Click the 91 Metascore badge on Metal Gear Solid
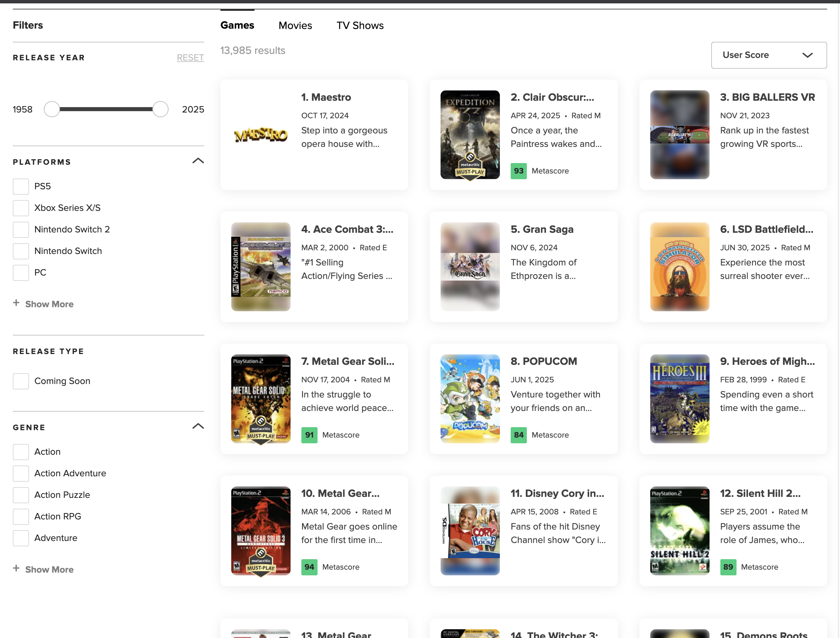The width and height of the screenshot is (840, 638). pyautogui.click(x=309, y=435)
